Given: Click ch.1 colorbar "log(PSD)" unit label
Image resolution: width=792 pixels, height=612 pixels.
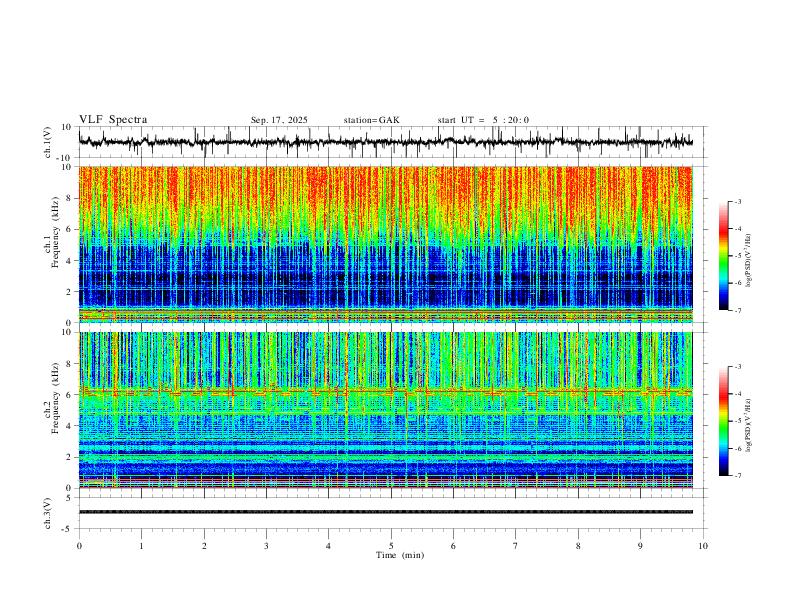Looking at the screenshot, I should point(749,260).
